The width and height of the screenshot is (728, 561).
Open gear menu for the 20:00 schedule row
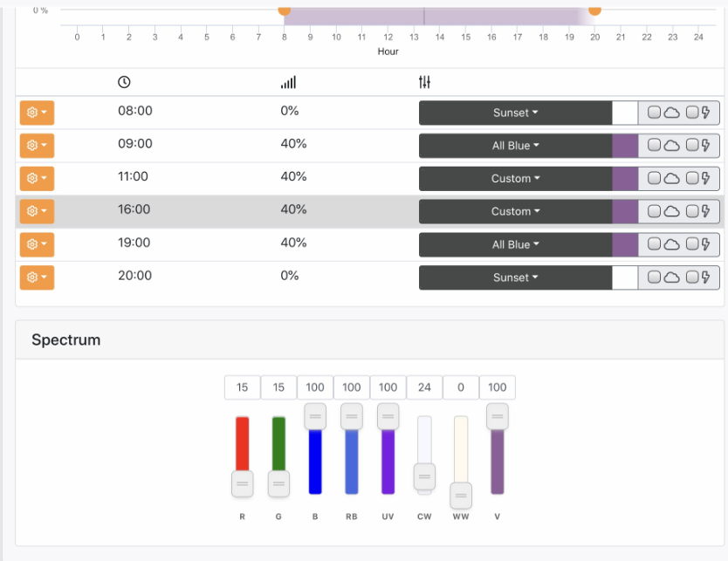[37, 277]
